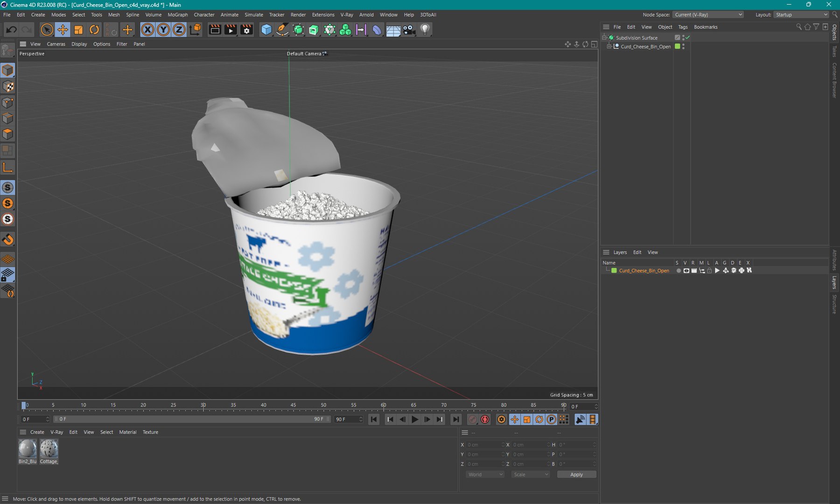
Task: Toggle solo dot for Curd_Cheese_Bin_Open layer
Action: (x=679, y=271)
